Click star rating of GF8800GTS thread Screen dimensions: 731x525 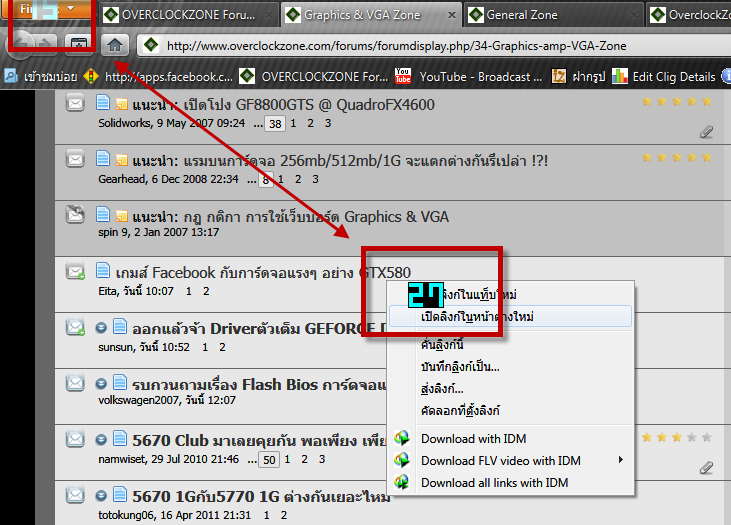(677, 102)
